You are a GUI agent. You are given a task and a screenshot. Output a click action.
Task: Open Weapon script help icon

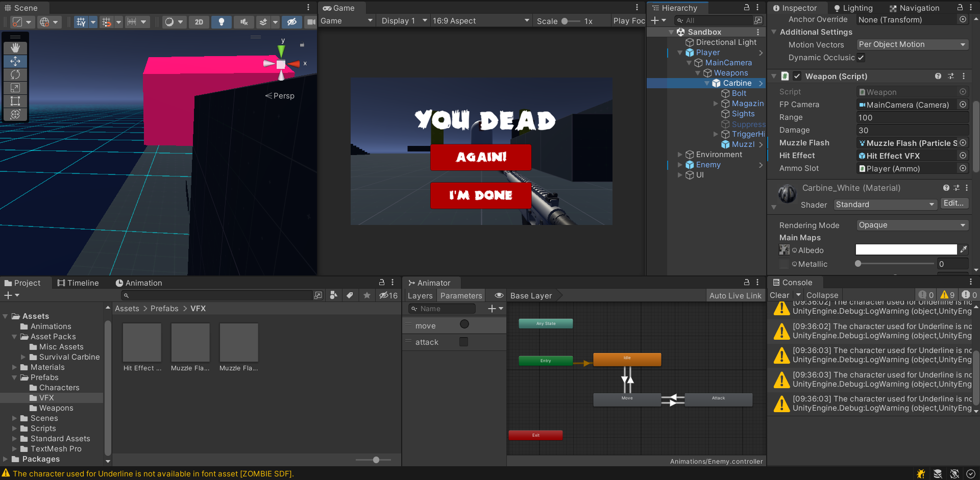click(x=938, y=76)
